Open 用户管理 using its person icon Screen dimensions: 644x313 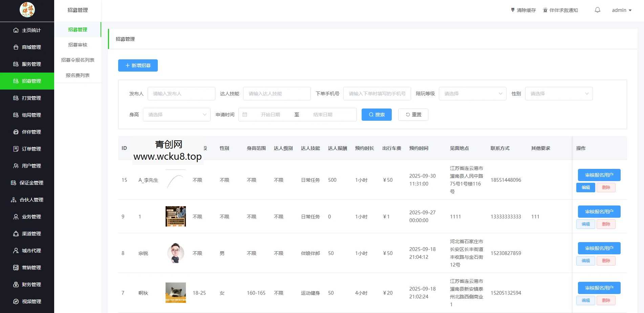pyautogui.click(x=16, y=166)
